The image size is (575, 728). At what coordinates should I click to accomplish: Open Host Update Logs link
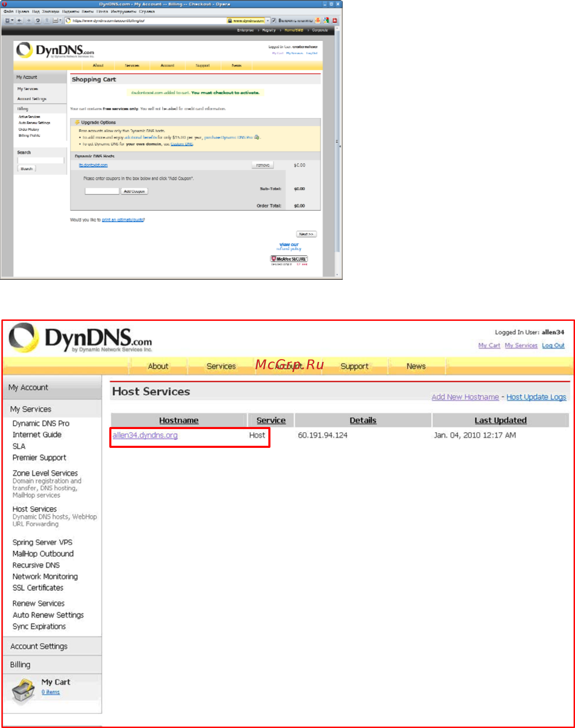tap(536, 397)
